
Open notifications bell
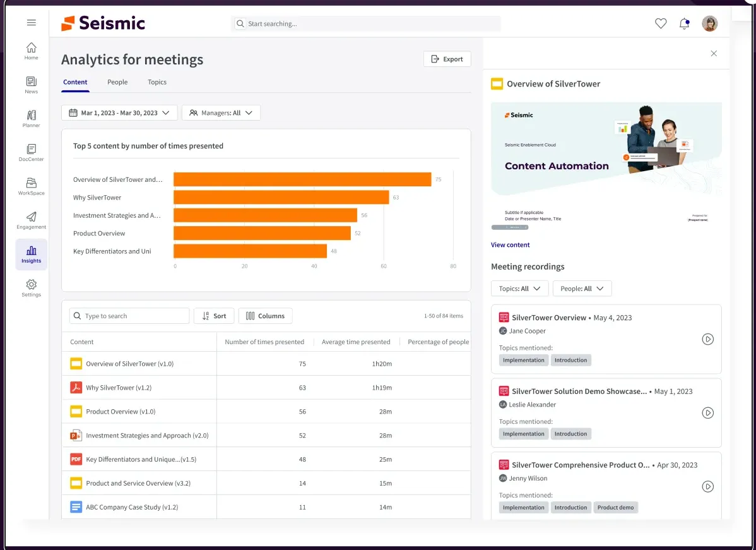[x=684, y=23]
